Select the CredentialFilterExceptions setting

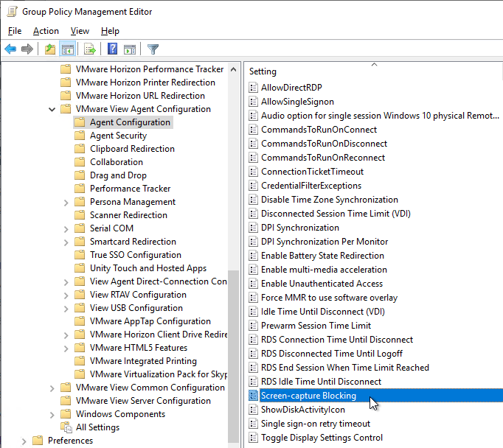pos(311,186)
